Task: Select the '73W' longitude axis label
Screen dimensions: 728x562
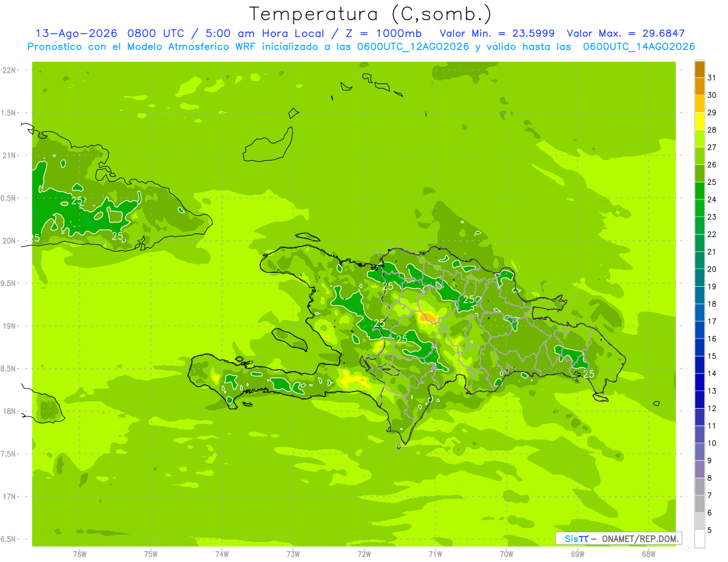Action: (293, 554)
